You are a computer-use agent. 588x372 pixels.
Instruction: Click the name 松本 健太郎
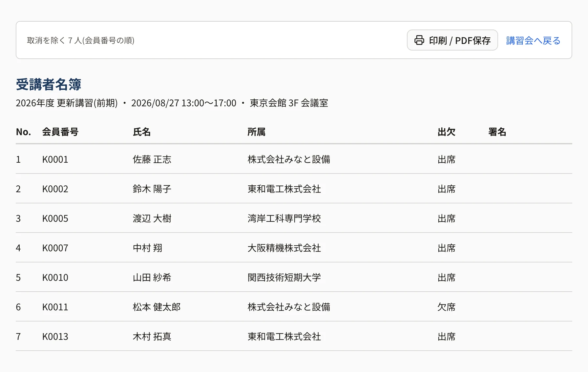tap(157, 307)
